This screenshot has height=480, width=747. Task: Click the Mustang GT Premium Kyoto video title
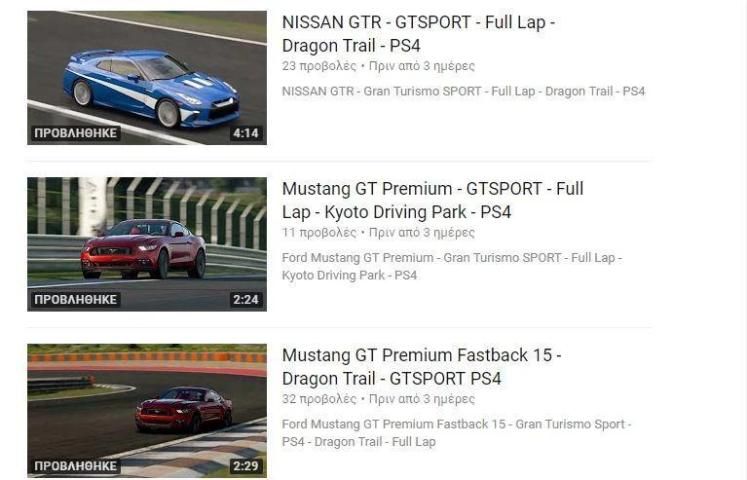point(433,200)
